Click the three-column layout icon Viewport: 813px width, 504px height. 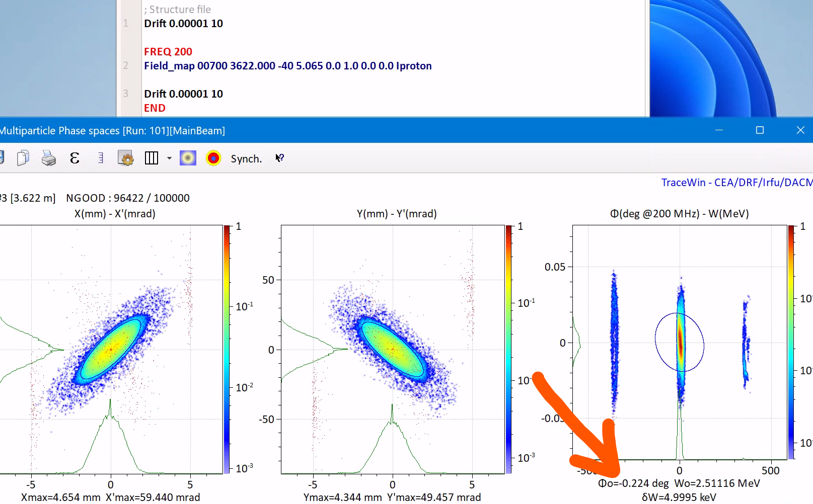[152, 158]
